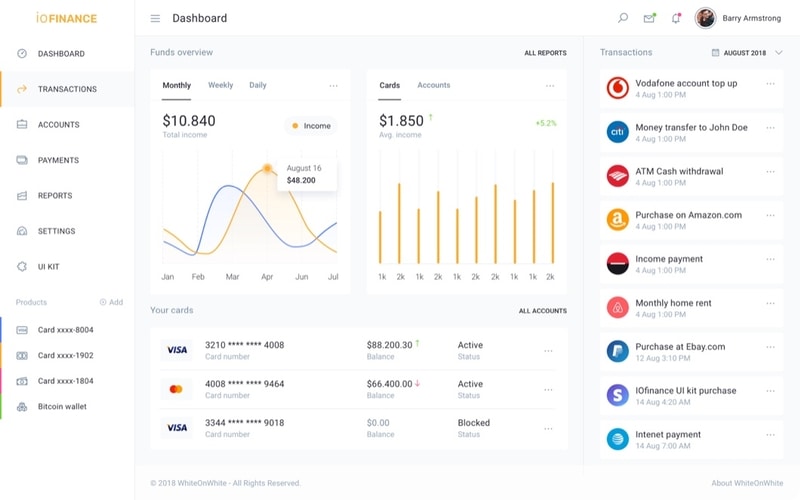Viewport: 800px width, 500px height.
Task: Open the mail envelope icon in header
Action: (649, 18)
